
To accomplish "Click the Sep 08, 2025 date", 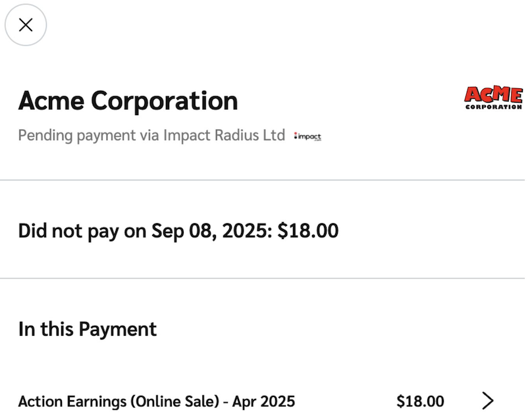I will tap(211, 230).
